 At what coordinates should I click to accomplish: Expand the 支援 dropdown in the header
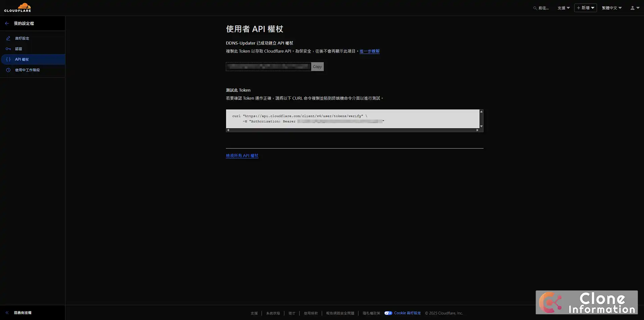[563, 8]
